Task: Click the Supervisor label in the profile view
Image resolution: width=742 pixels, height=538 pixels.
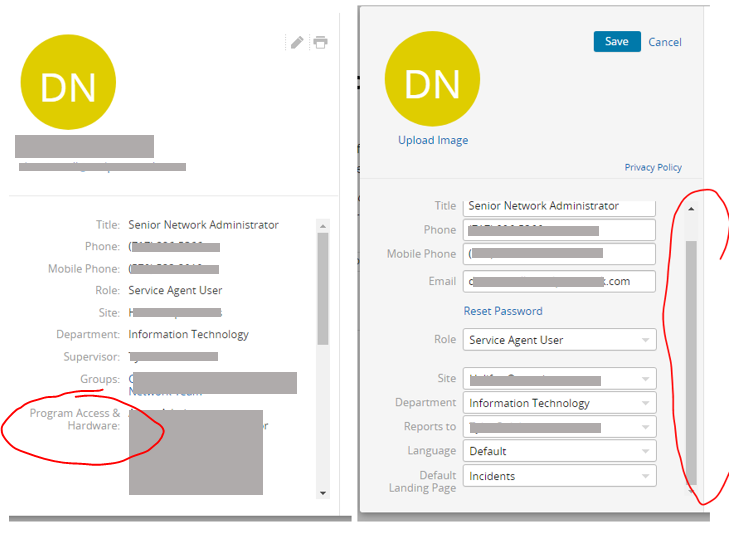Action: pos(92,357)
